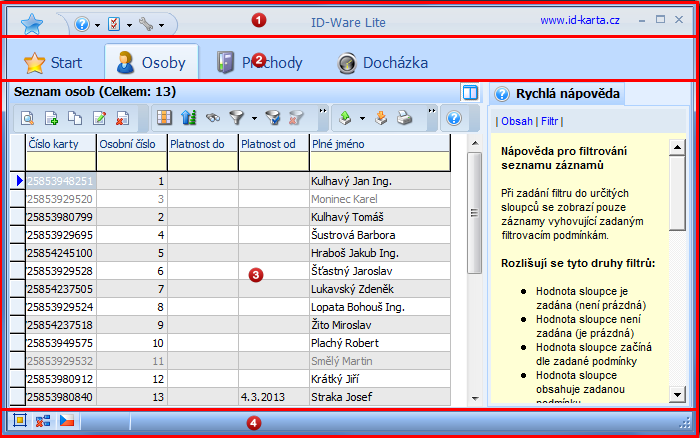Viewport: 700px width, 438px height.
Task: Sort by Osobní číslo column header
Action: coord(132,144)
